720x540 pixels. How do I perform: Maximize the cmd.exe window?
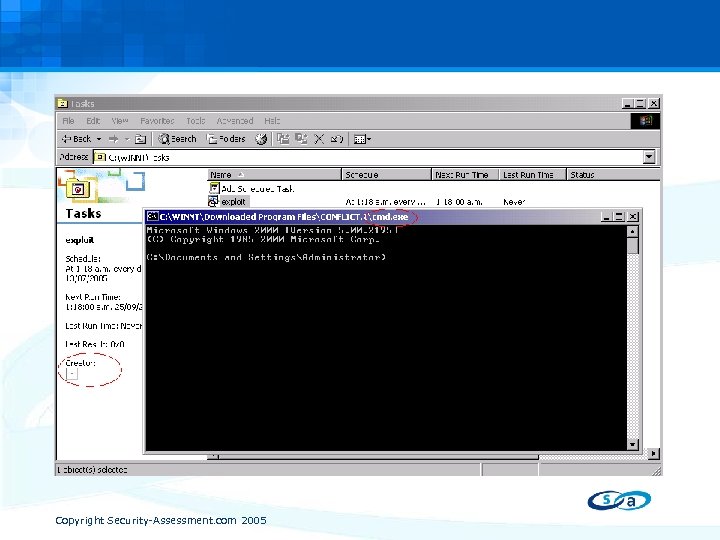point(619,217)
